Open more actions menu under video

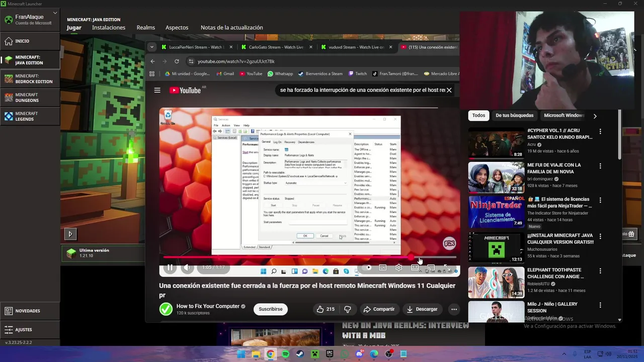pyautogui.click(x=454, y=309)
